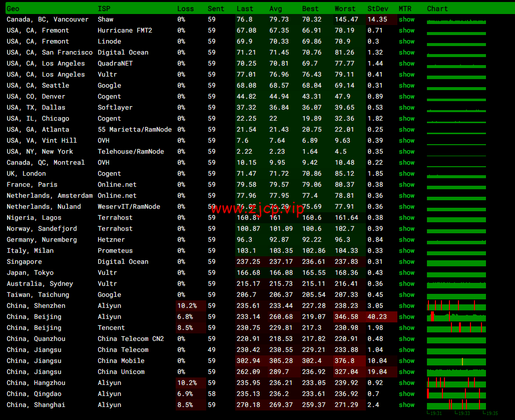Select the StDev column header
This screenshot has height=420, width=515.
click(x=378, y=9)
